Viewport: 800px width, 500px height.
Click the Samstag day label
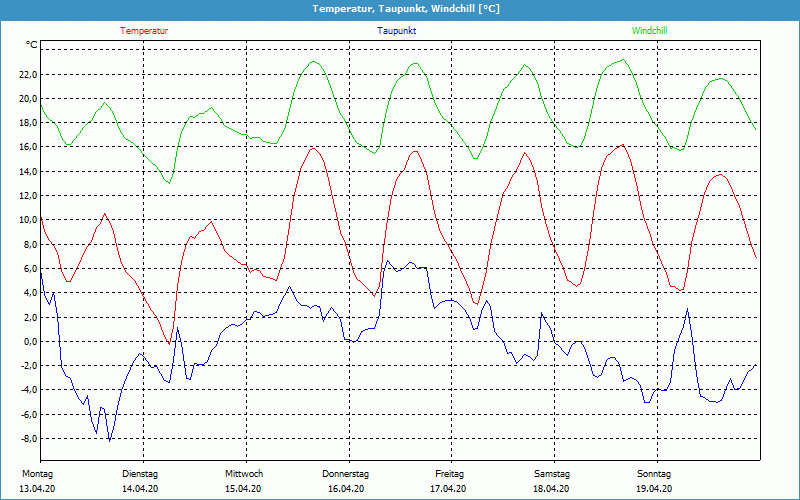point(552,474)
